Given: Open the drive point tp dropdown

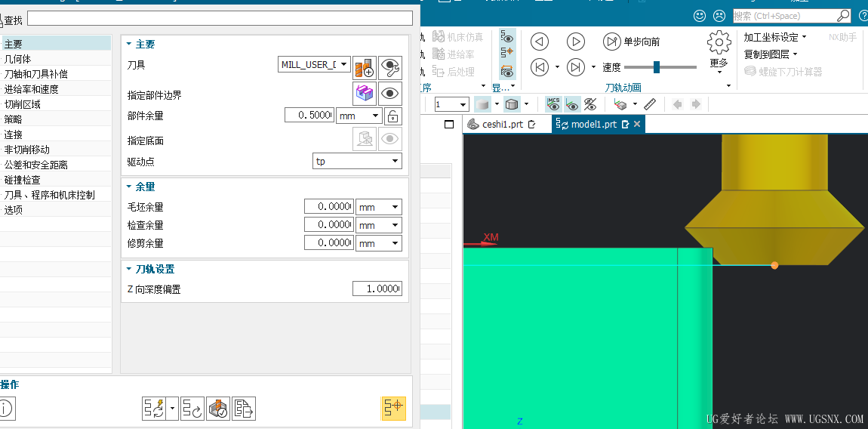Looking at the screenshot, I should 357,162.
